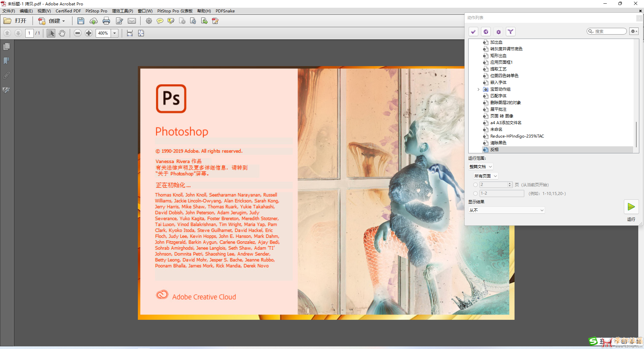Open the PitStop Pro menu
The image size is (644, 349).
pyautogui.click(x=96, y=11)
